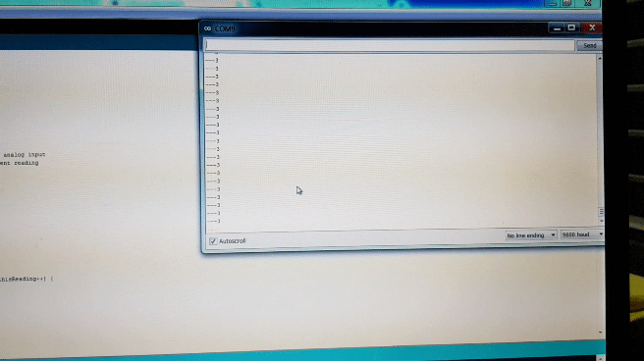Viewport: 644px width, 361px height.
Task: Click the Arduino infinity icon in COM9 title bar
Action: 207,28
